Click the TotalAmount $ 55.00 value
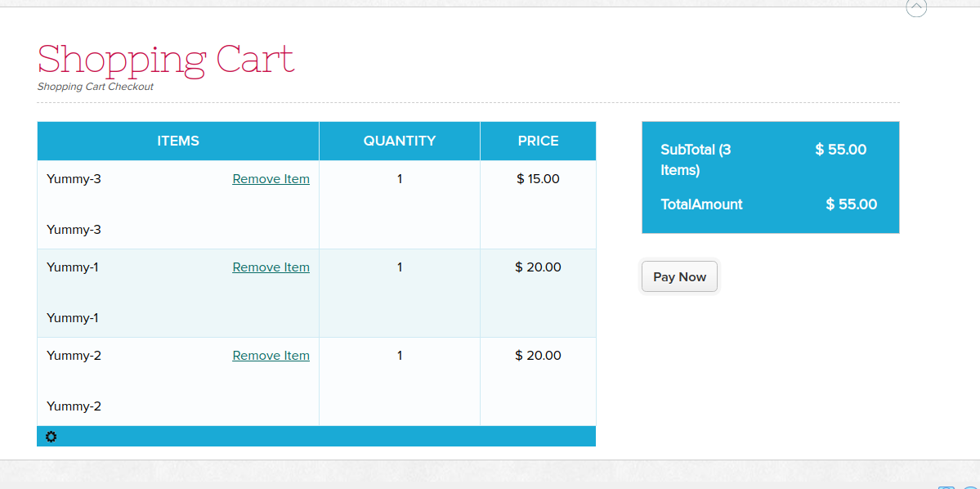 pyautogui.click(x=851, y=204)
